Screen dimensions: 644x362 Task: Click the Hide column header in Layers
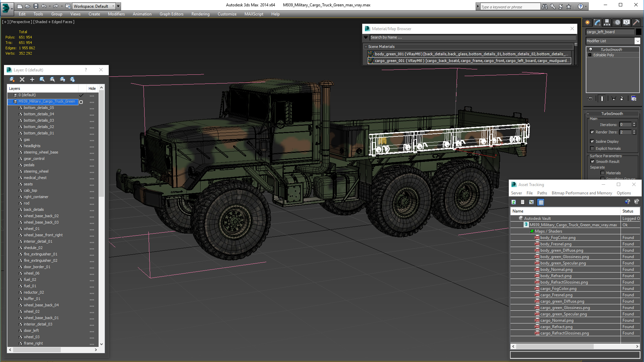[92, 88]
